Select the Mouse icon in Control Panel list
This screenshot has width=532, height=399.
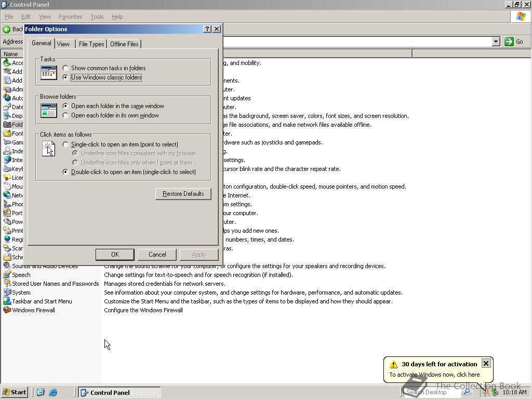click(x=7, y=187)
